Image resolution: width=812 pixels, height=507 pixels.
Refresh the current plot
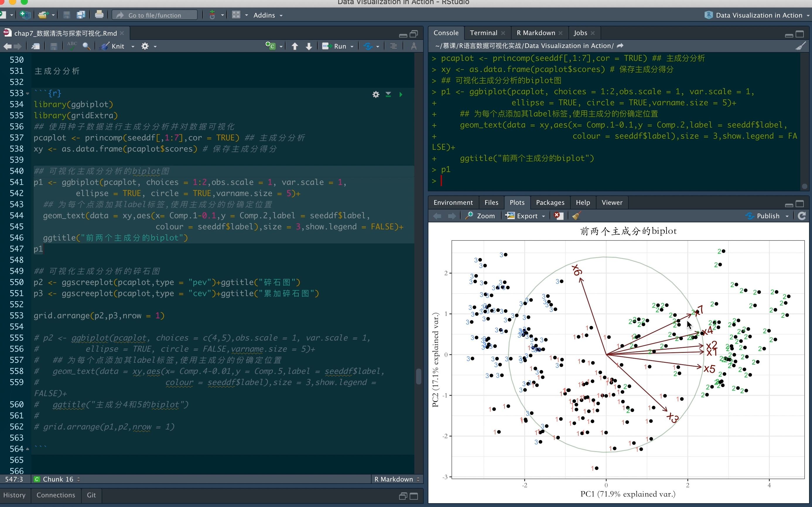(x=802, y=216)
